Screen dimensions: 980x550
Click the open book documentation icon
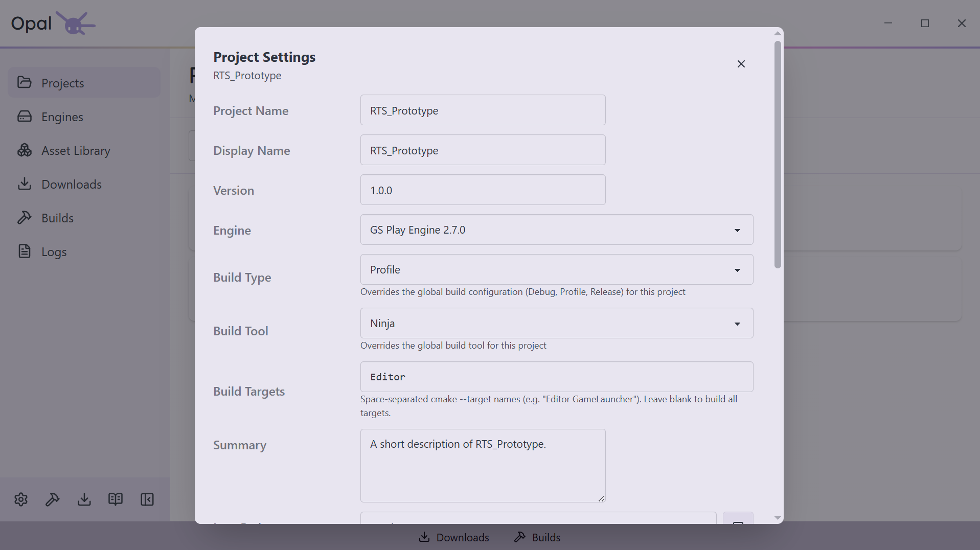pyautogui.click(x=116, y=499)
